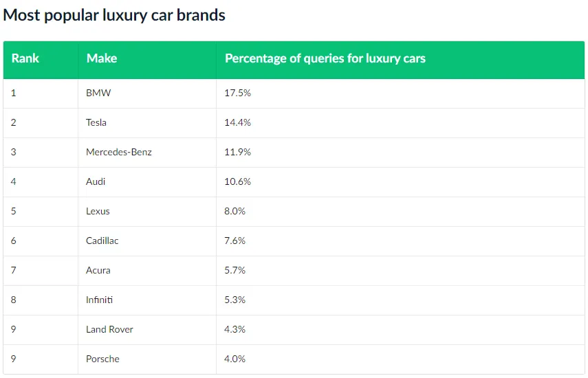
Task: Select the BMW cell
Action: tap(98, 93)
